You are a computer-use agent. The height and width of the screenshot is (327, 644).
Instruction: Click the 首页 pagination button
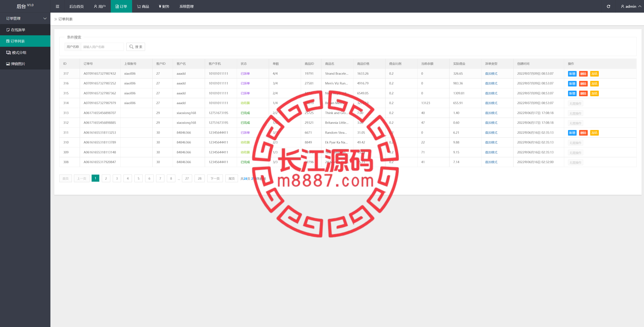click(x=66, y=178)
